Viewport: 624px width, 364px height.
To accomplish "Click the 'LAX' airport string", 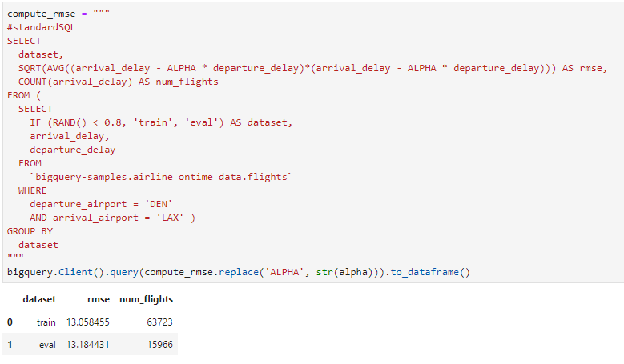I will 170,218.
